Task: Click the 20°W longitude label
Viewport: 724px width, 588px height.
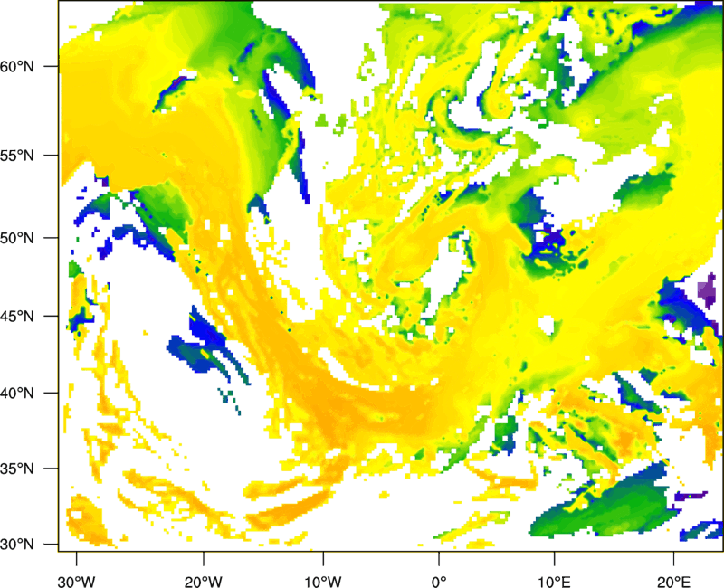Action: pyautogui.click(x=203, y=582)
